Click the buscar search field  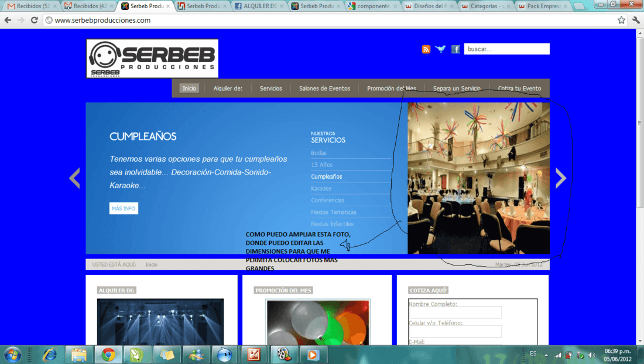pos(507,49)
